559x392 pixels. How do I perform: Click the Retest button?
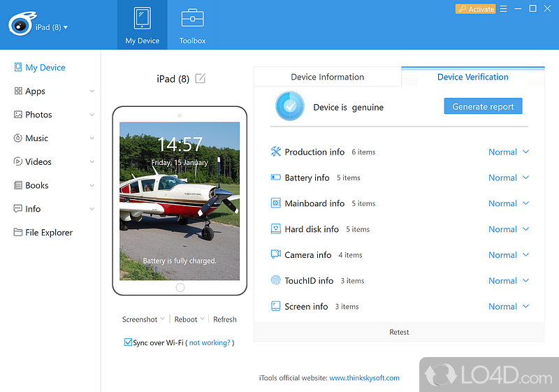pos(399,332)
